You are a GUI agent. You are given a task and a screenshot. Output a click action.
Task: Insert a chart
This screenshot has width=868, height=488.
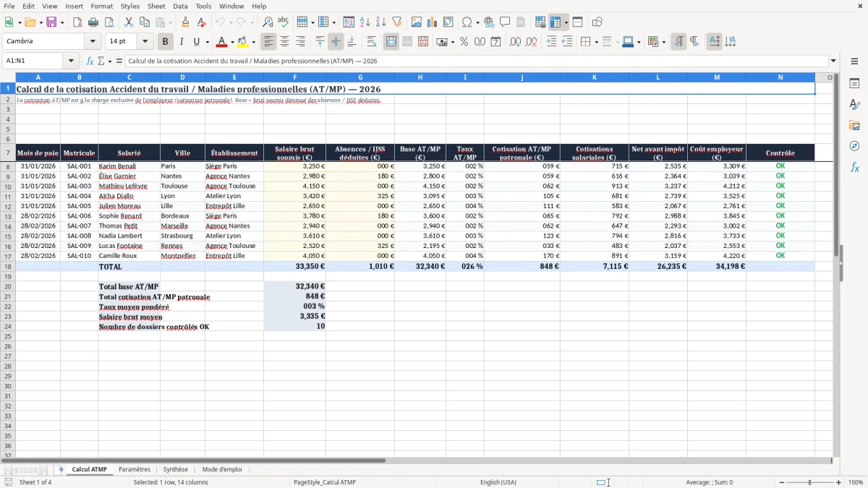click(x=432, y=22)
